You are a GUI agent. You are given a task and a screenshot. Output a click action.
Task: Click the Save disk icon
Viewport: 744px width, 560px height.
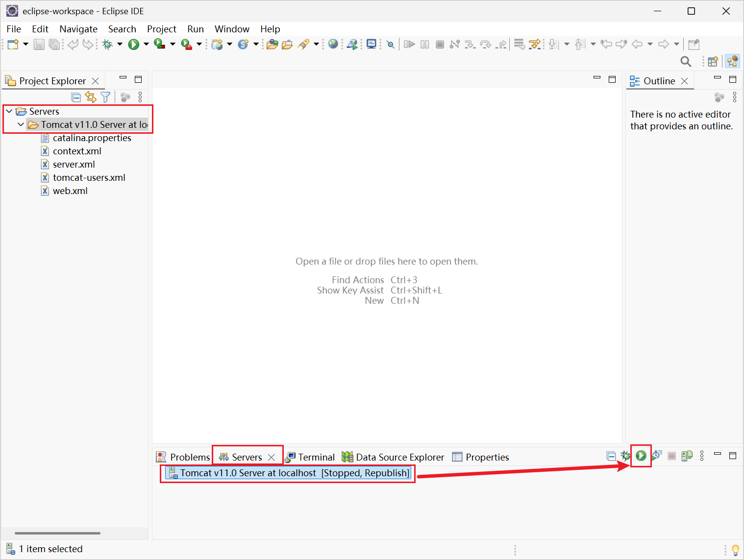pos(39,45)
